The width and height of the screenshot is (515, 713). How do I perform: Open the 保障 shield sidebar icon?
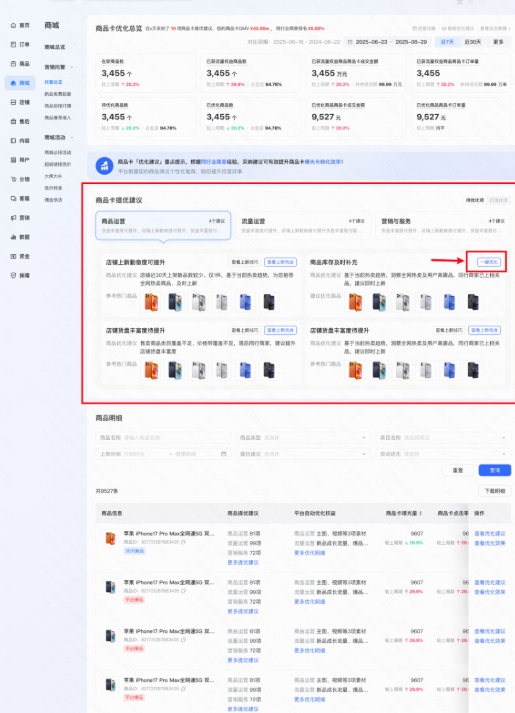[x=14, y=275]
